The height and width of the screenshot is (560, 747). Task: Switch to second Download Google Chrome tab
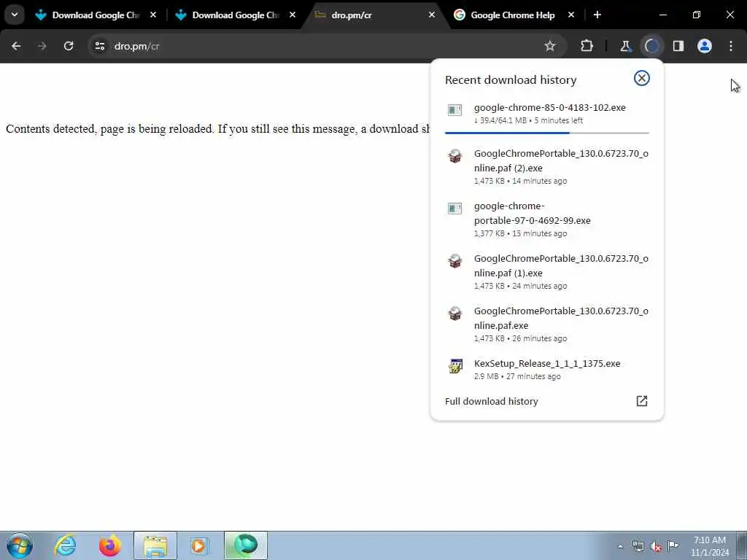[x=235, y=15]
